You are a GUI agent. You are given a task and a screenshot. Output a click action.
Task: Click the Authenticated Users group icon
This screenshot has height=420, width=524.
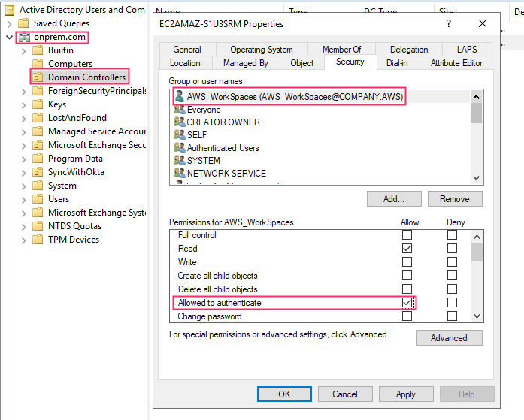[180, 147]
